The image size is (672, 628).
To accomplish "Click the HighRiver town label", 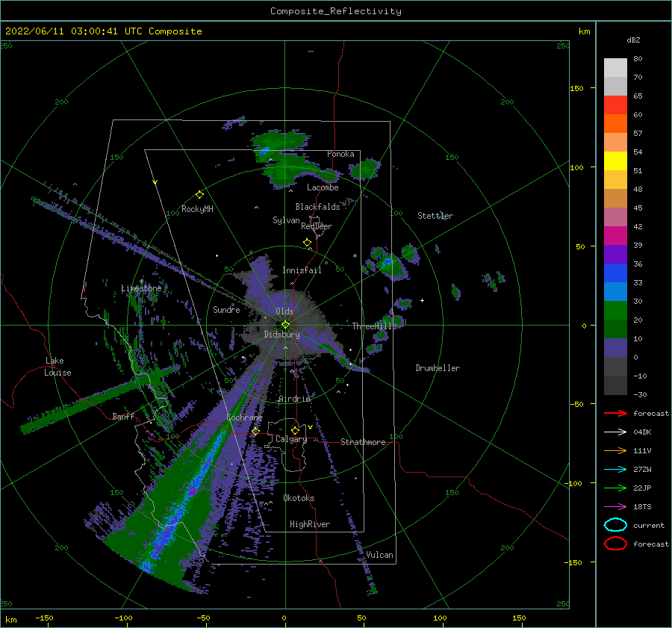I will pyautogui.click(x=310, y=524).
